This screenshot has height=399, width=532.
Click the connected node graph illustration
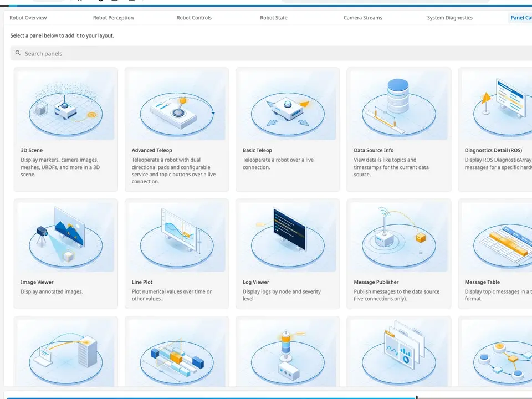click(497, 353)
